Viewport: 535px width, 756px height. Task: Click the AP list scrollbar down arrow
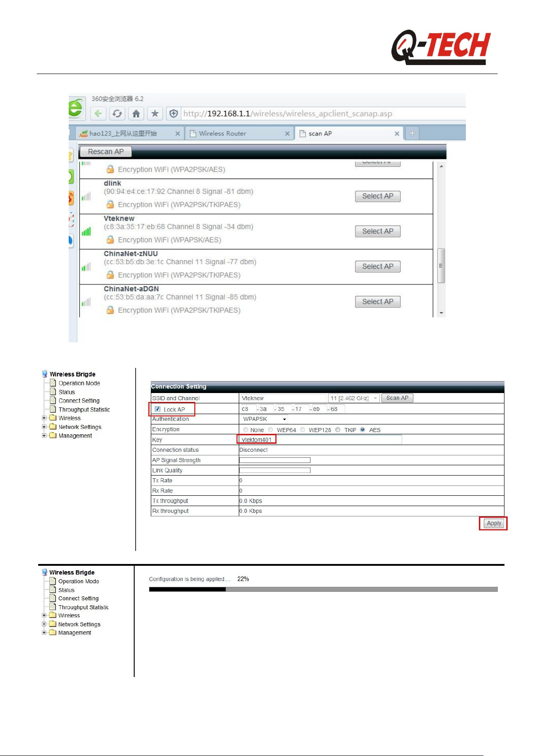click(442, 313)
